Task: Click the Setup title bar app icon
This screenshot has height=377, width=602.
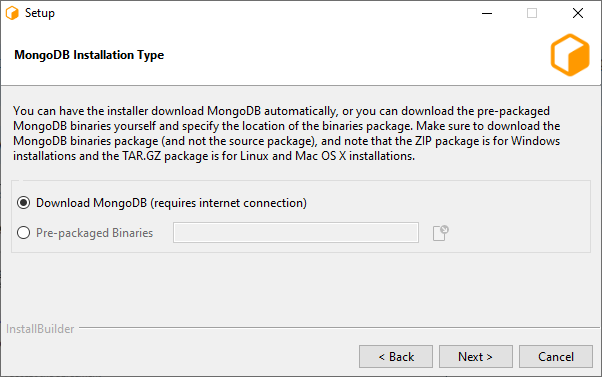Action: pos(12,13)
